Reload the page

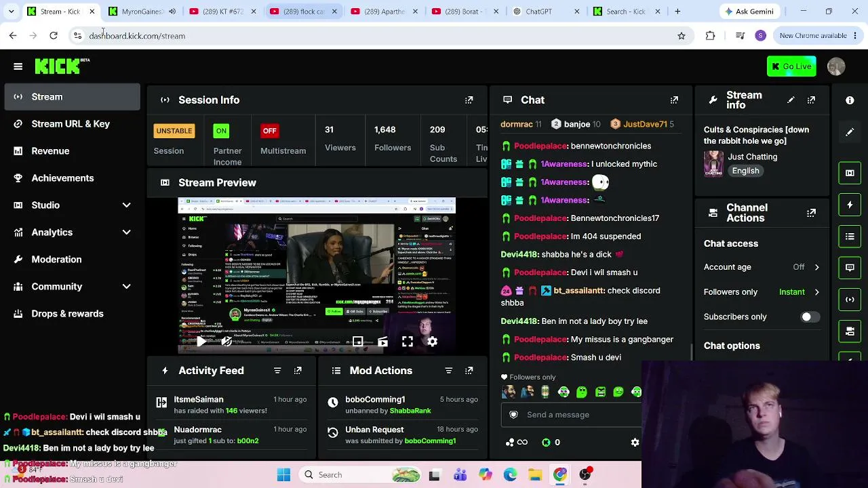[54, 36]
